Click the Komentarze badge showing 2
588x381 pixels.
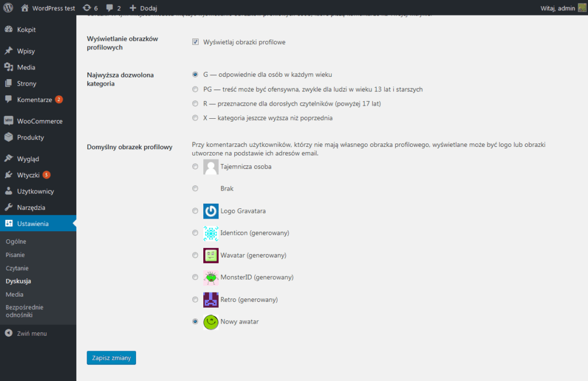[59, 99]
